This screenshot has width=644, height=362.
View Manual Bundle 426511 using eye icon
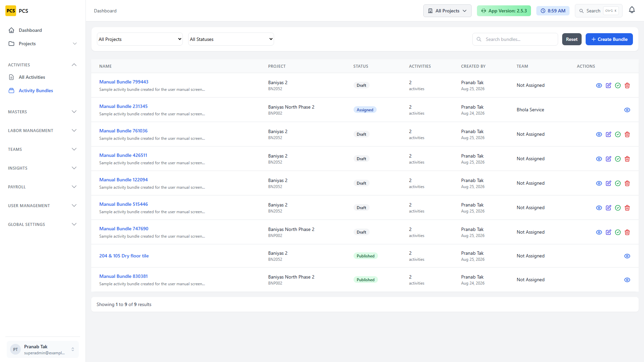tap(599, 159)
